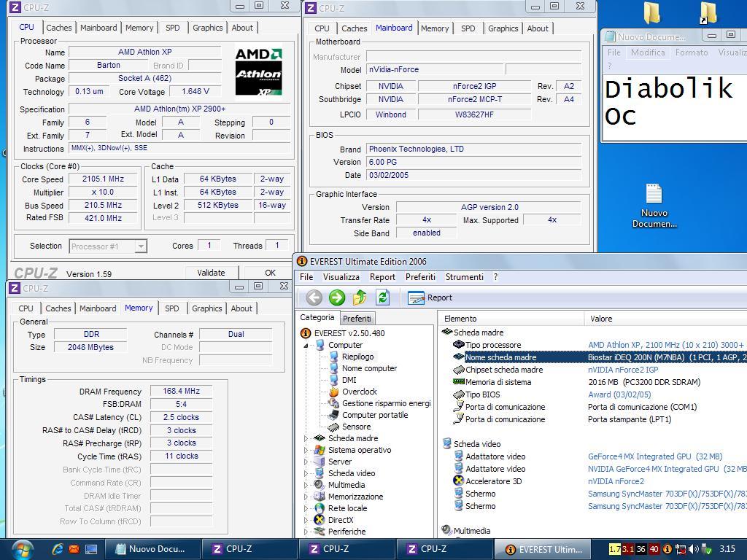The height and width of the screenshot is (560, 747).
Task: Open Formato menu in Notepad
Action: click(692, 52)
